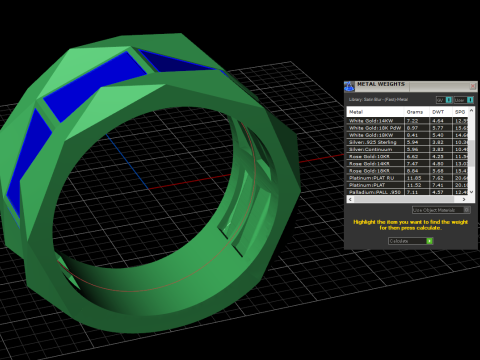The image size is (480, 360).
Task: Click the horizontal scrollbar thumb below the table
Action: [403, 199]
